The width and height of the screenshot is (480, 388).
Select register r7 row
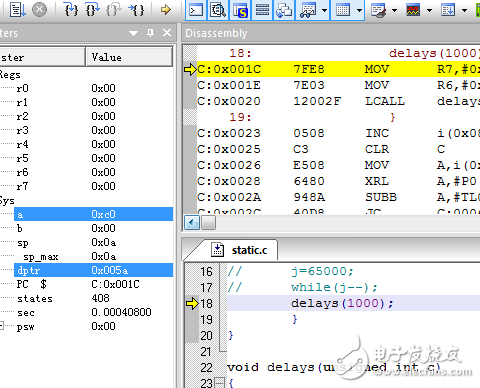[x=87, y=186]
